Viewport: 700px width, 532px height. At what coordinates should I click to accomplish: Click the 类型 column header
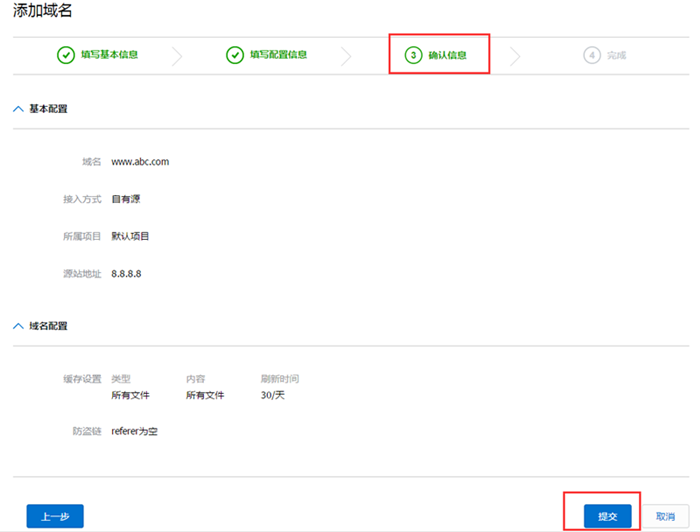[121, 379]
